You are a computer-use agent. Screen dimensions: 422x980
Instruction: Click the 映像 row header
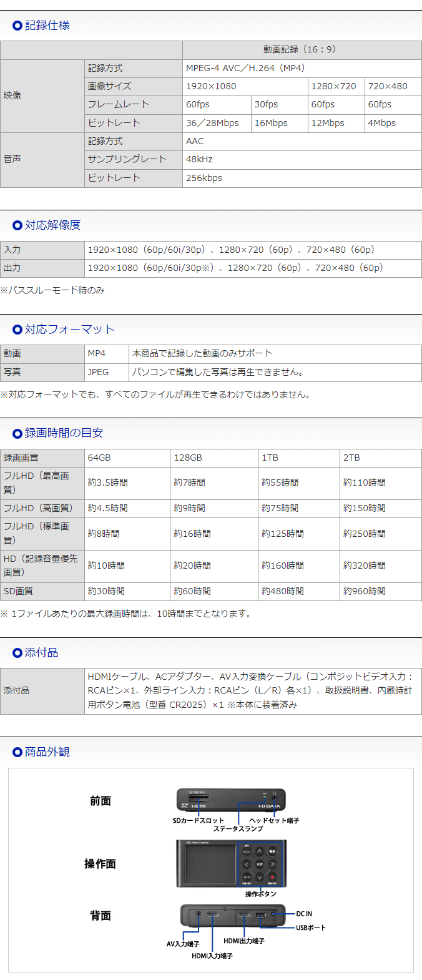pyautogui.click(x=42, y=96)
